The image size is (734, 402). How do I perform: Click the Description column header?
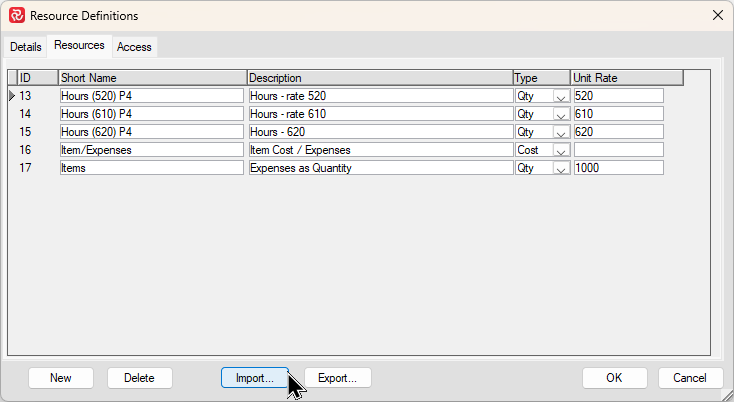click(x=380, y=78)
